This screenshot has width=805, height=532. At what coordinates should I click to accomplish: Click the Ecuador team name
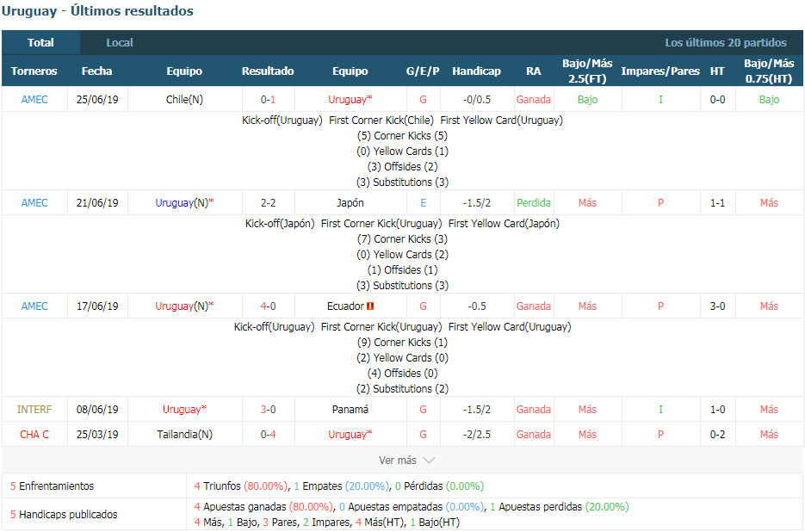click(345, 306)
